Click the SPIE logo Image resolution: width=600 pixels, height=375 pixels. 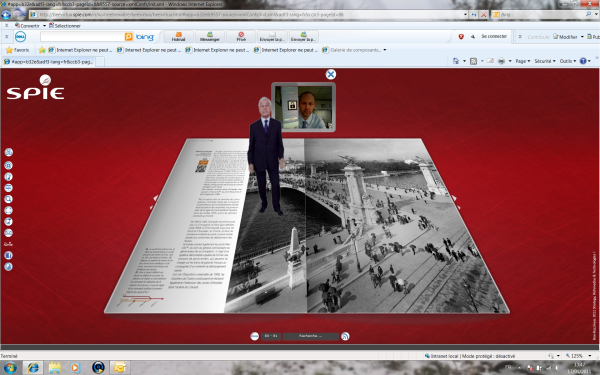point(35,88)
